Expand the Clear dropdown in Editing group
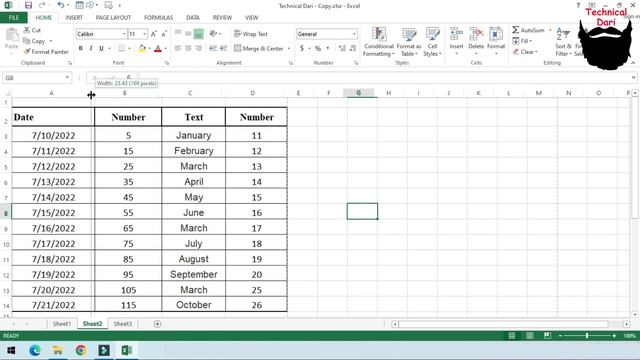The height and width of the screenshot is (360, 640). click(x=536, y=52)
